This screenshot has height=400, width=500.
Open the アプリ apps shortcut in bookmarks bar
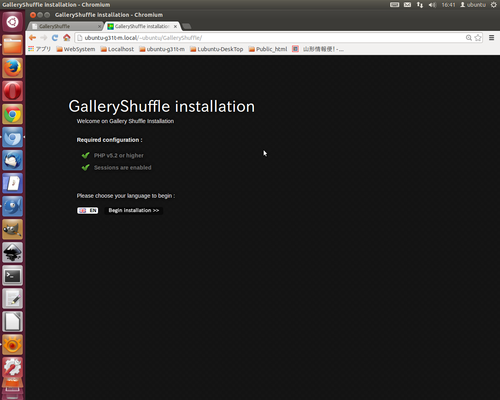[x=40, y=49]
